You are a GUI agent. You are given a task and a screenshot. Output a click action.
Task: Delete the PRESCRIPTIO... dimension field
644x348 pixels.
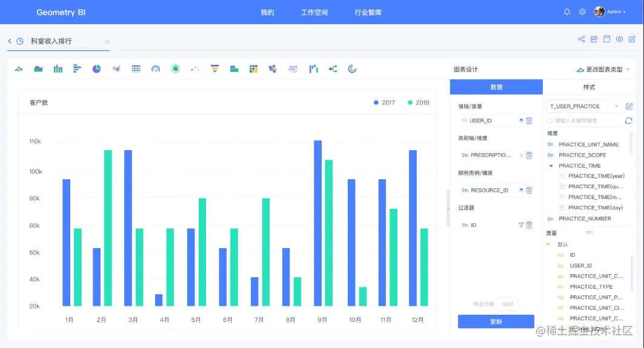click(529, 156)
